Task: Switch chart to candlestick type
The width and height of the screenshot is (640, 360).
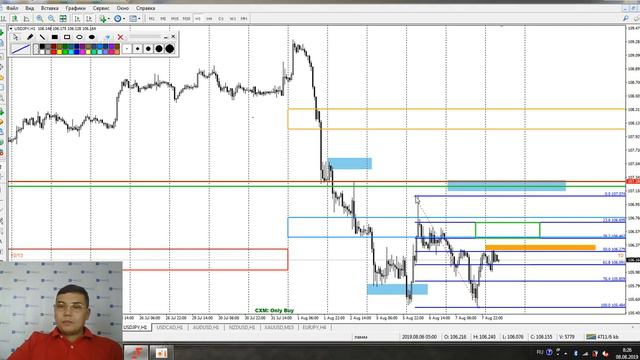Action: pyautogui.click(x=15, y=18)
